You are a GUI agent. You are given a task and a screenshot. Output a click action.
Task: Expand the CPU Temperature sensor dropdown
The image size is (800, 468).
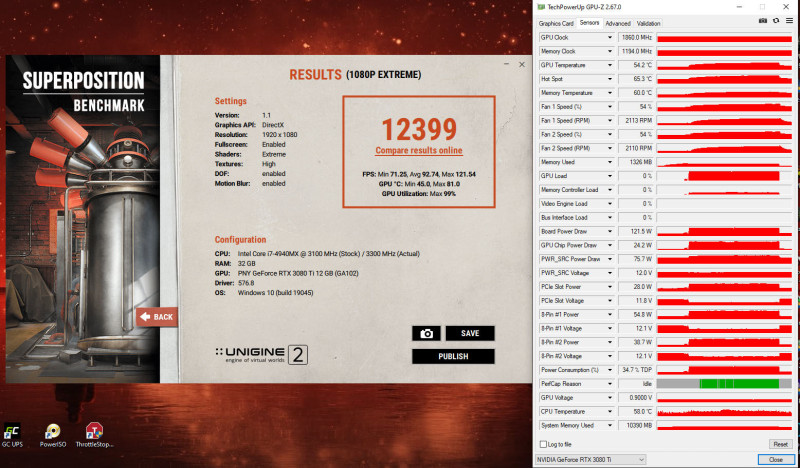coord(609,411)
